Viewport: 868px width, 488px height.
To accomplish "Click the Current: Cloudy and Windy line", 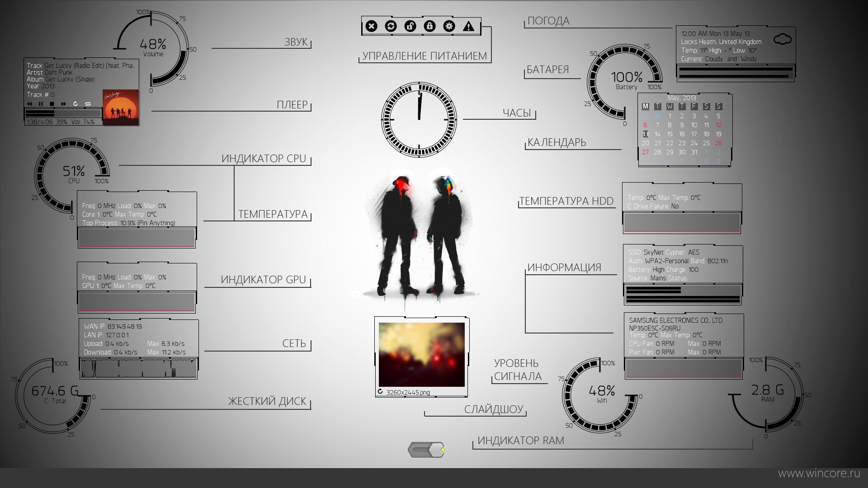I will [x=719, y=59].
